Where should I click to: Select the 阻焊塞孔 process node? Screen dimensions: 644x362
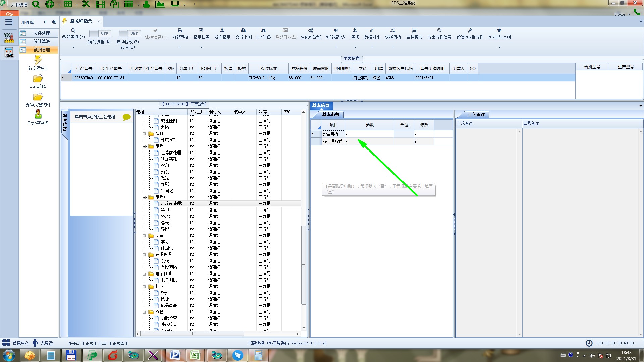pos(168,159)
